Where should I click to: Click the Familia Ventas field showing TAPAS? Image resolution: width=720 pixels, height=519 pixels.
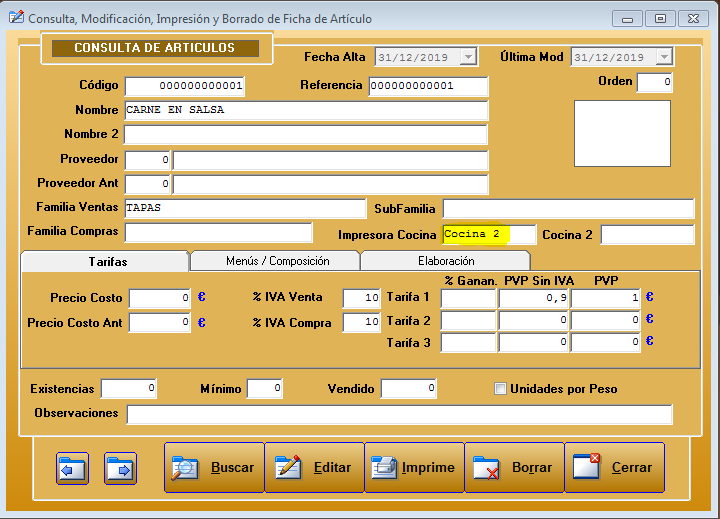(x=245, y=208)
